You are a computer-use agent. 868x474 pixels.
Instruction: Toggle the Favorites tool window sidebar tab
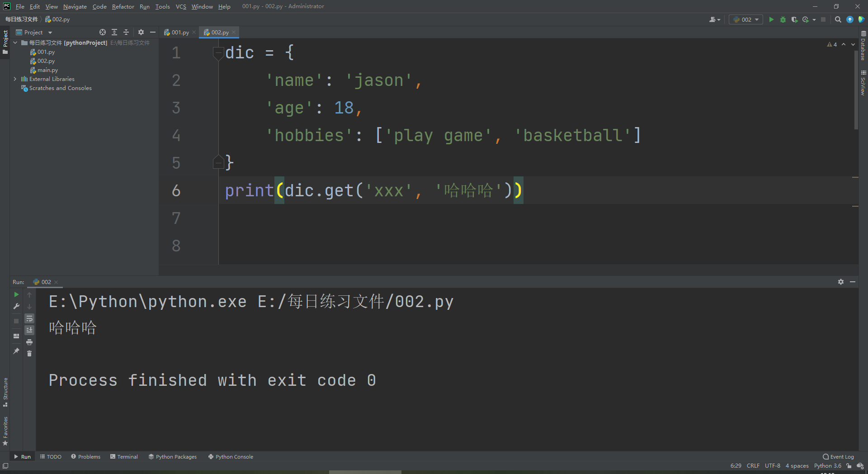(5, 431)
